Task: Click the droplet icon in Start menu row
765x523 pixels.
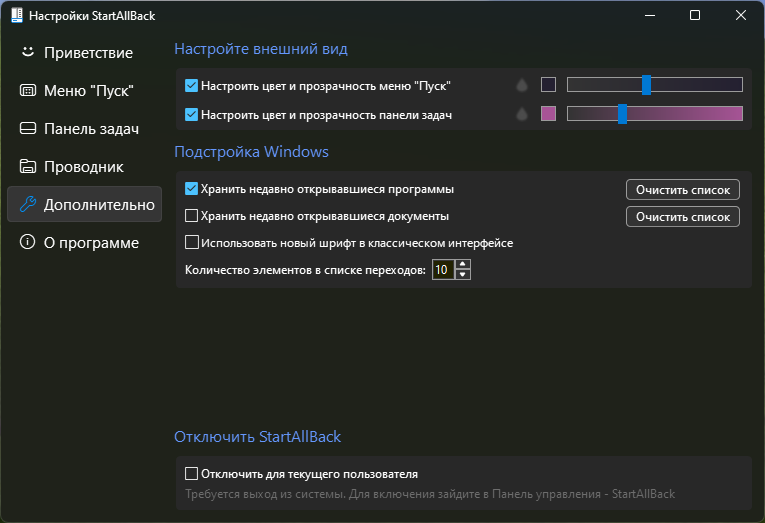Action: pos(521,86)
